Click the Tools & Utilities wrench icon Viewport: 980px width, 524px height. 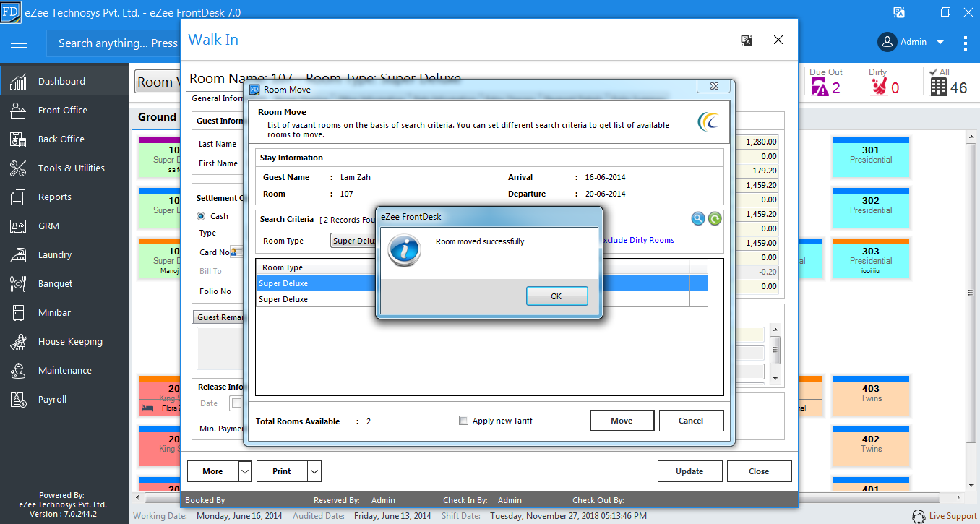tap(18, 168)
